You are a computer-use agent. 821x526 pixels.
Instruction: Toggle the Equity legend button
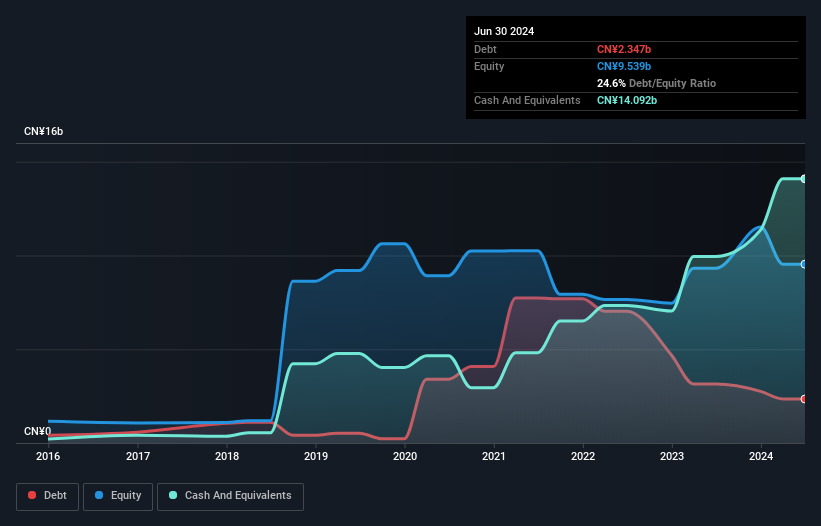pos(118,496)
